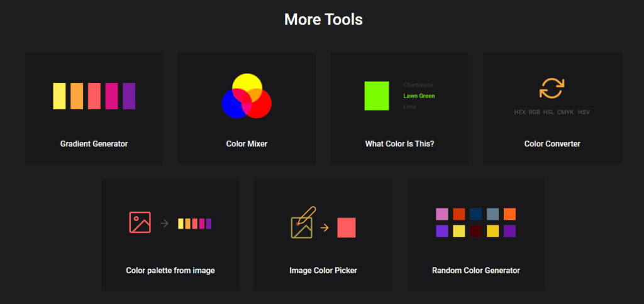Click the light yellow swatch in Random Color Generator

click(458, 231)
